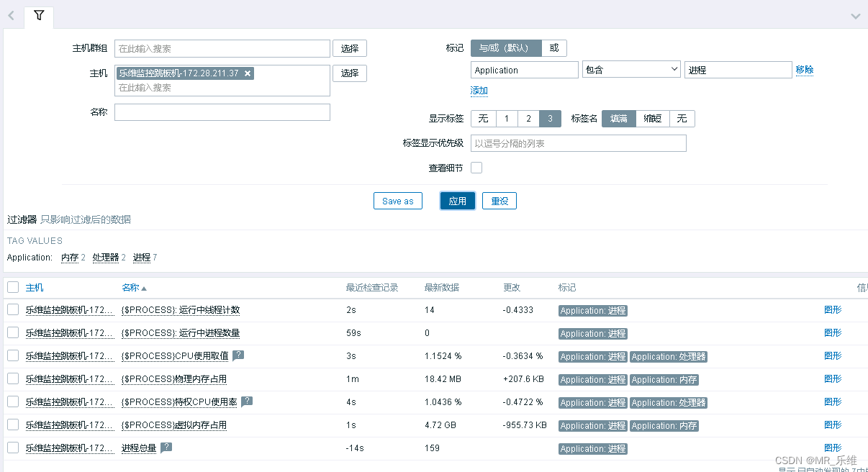Click 移除 link beside tag filter
The image size is (868, 472).
point(805,70)
